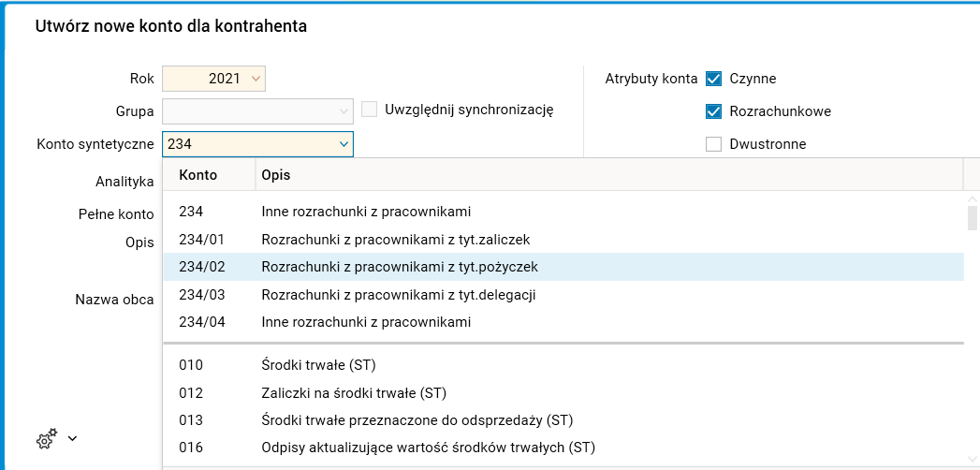Select 234/04 Inne rozrachunki z pracownikami

coord(365,322)
